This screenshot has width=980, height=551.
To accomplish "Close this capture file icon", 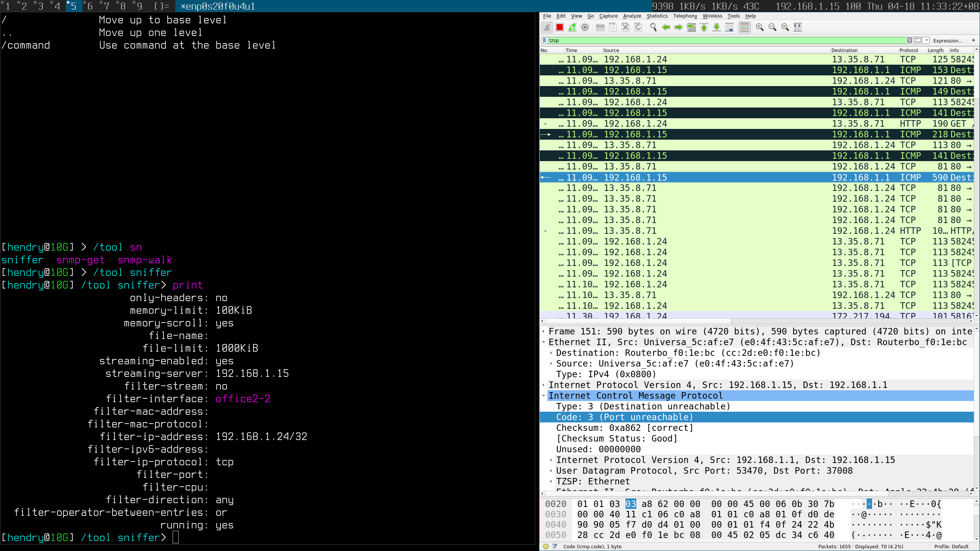I will [626, 27].
